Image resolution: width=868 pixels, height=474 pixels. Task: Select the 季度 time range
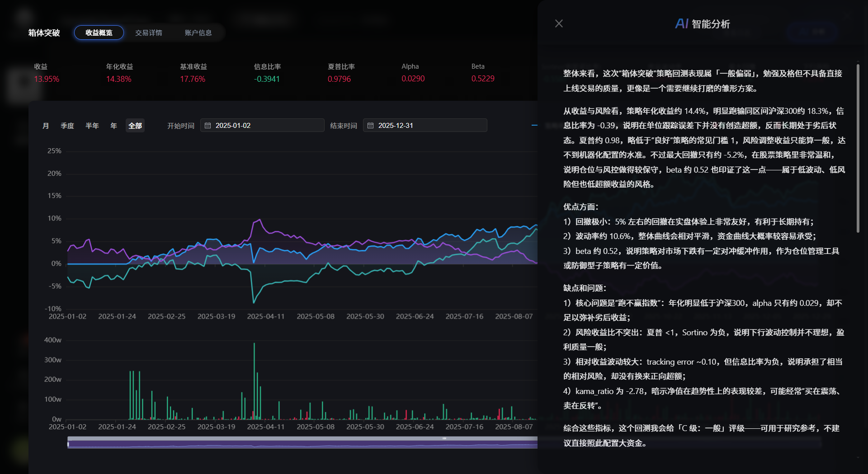[67, 126]
